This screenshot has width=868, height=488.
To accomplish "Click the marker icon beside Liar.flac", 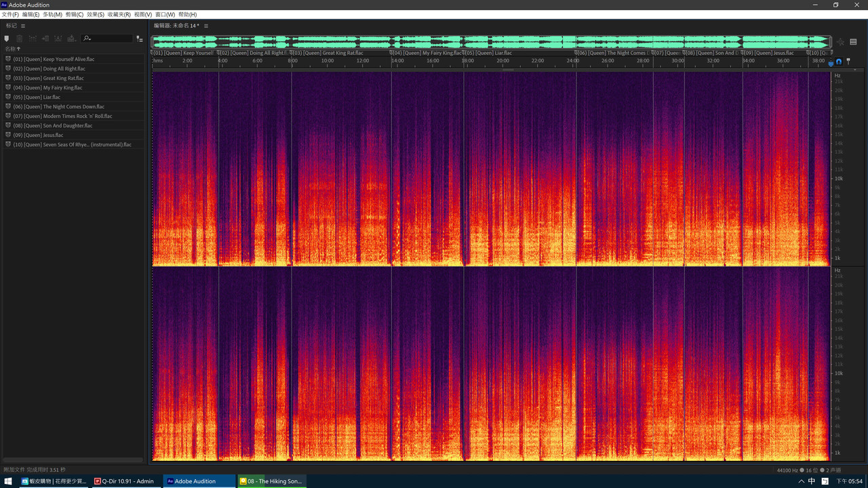I will (8, 97).
